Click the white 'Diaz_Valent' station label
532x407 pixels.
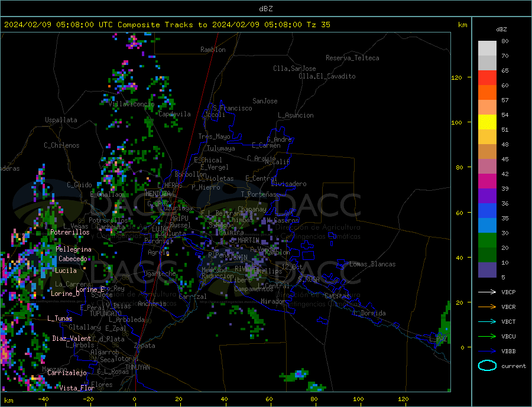click(x=72, y=338)
